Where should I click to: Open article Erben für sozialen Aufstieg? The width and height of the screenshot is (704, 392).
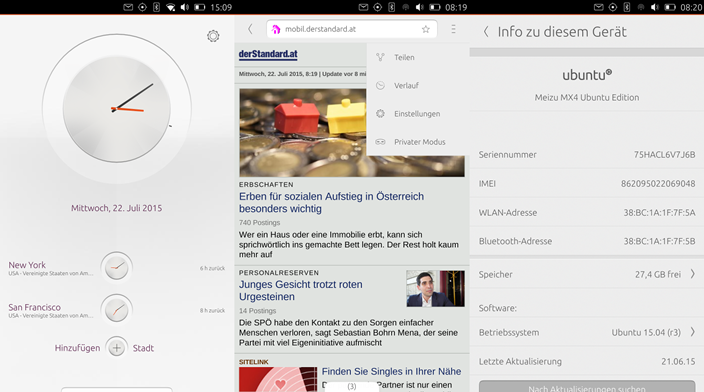(x=331, y=203)
